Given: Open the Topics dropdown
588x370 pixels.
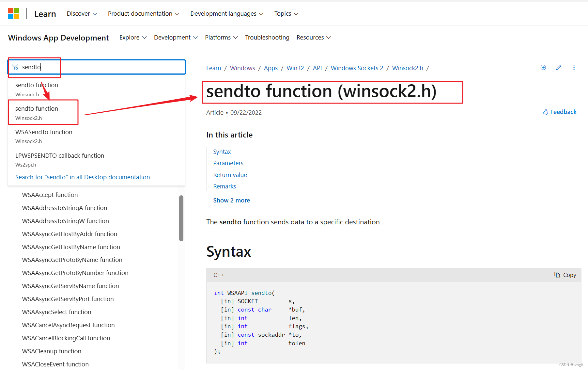Looking at the screenshot, I should [286, 14].
